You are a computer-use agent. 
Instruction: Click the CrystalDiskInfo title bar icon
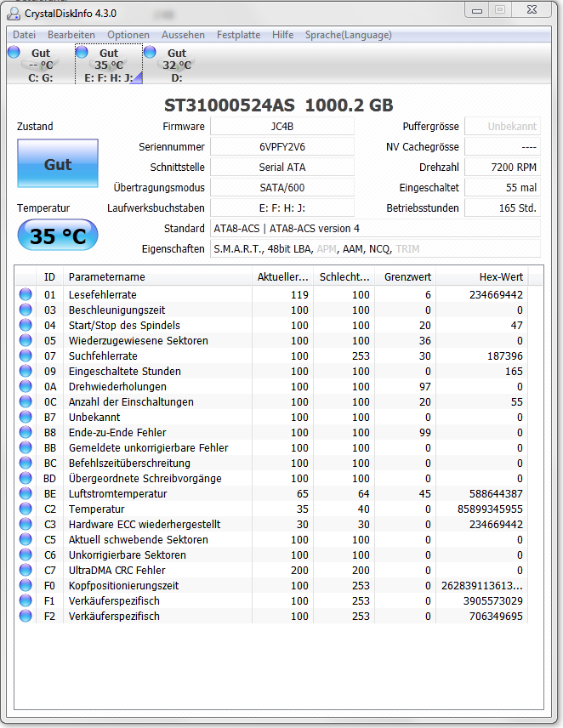coord(14,14)
